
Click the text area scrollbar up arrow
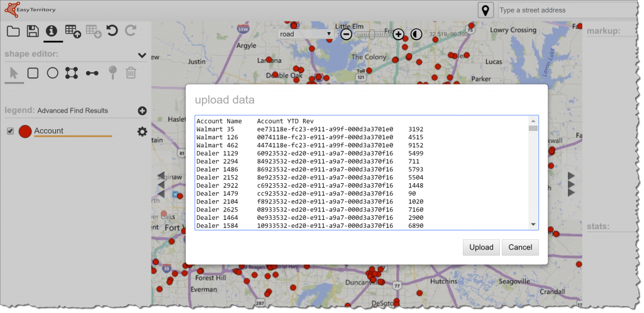533,121
